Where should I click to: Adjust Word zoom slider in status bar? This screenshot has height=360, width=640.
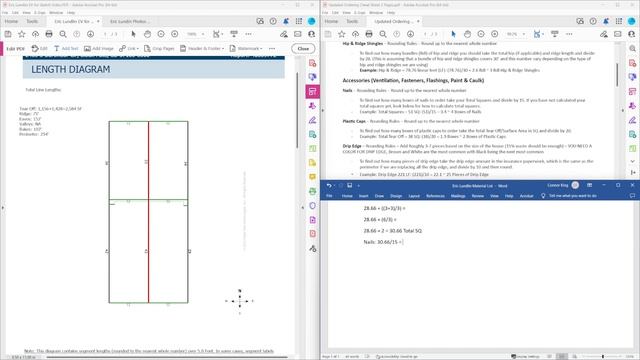tap(603, 357)
